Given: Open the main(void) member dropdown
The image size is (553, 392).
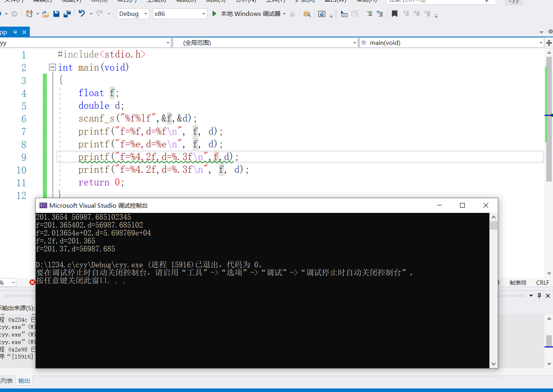Looking at the screenshot, I should pyautogui.click(x=452, y=42).
